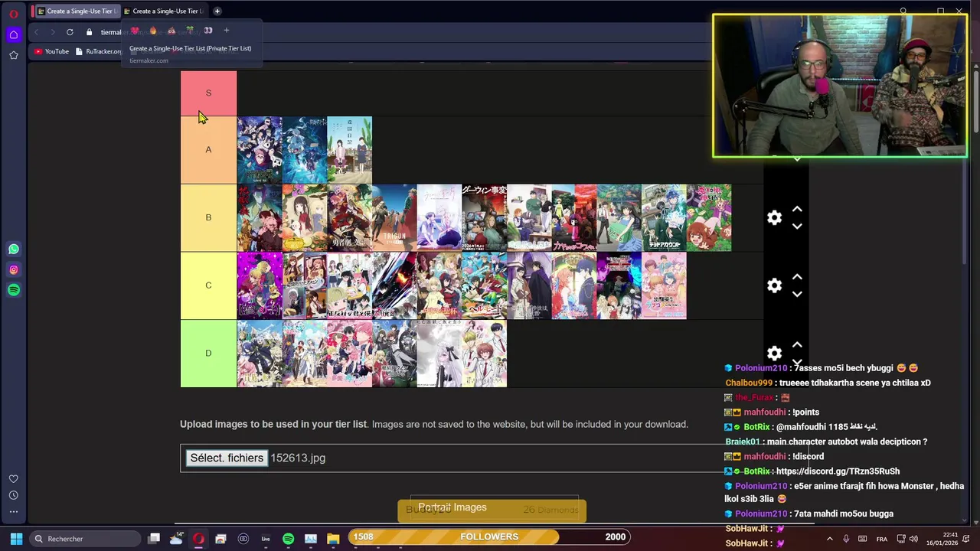980x551 pixels.
Task: Open Spotify from the Windows taskbar
Action: [288, 539]
